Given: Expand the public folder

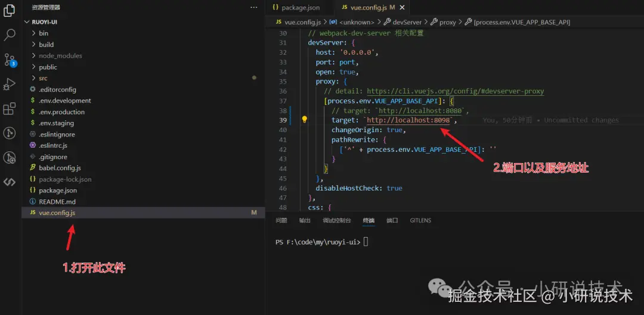Looking at the screenshot, I should [x=48, y=67].
